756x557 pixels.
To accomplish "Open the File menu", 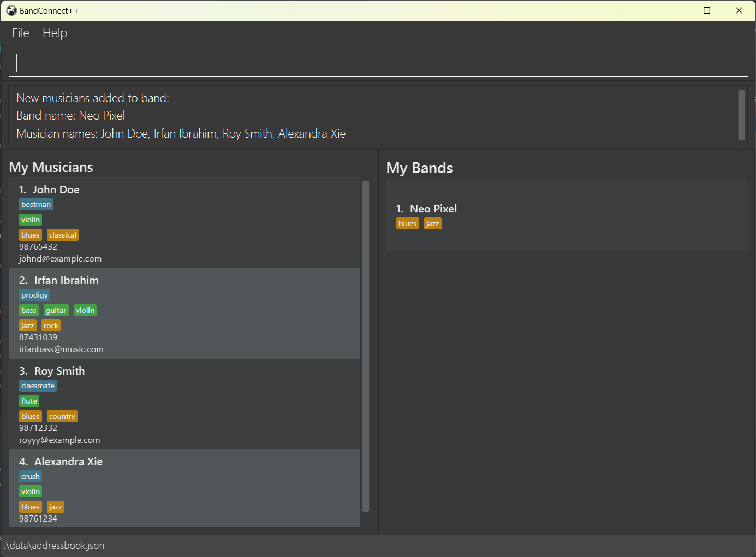I will coord(21,33).
